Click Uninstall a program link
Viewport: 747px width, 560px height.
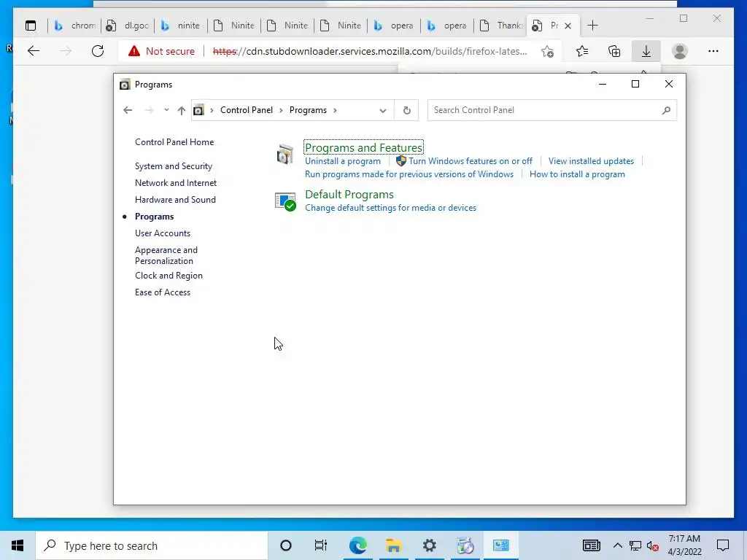[343, 161]
